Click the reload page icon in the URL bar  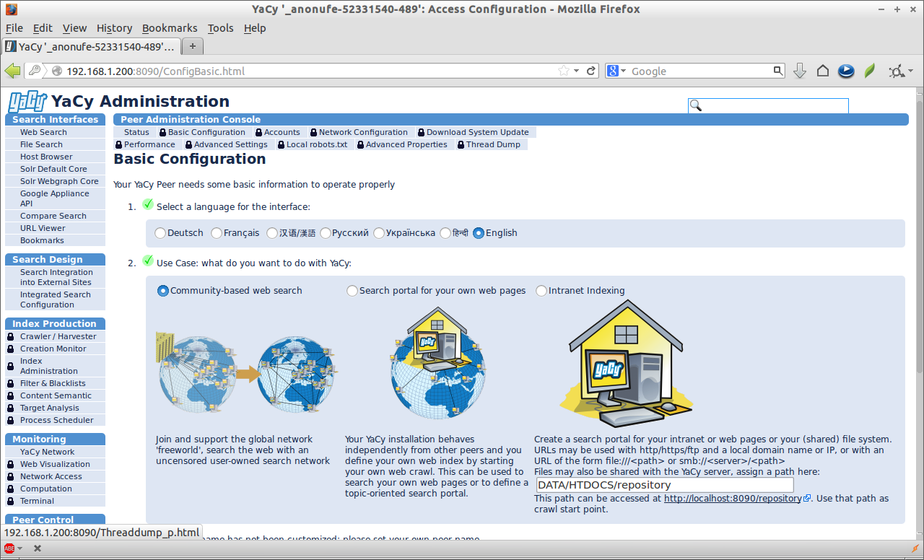[591, 71]
